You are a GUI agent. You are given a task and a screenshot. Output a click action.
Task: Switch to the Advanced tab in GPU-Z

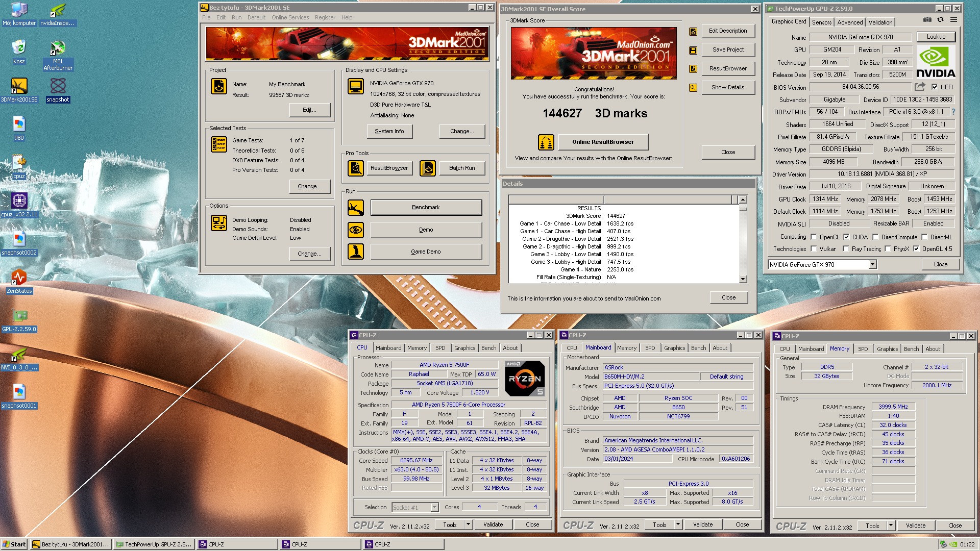(x=850, y=22)
